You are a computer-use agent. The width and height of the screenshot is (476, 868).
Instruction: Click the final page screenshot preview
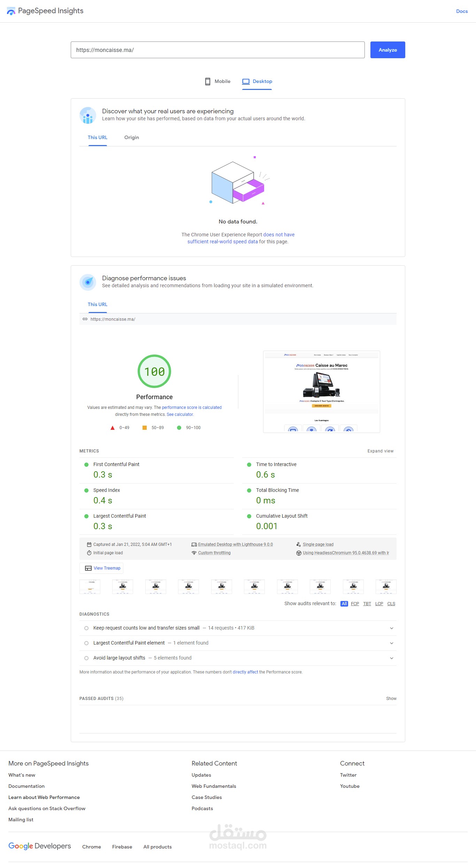tap(321, 392)
